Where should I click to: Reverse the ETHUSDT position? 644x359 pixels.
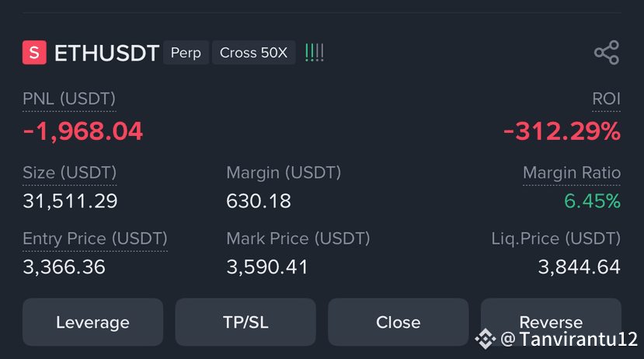point(551,322)
